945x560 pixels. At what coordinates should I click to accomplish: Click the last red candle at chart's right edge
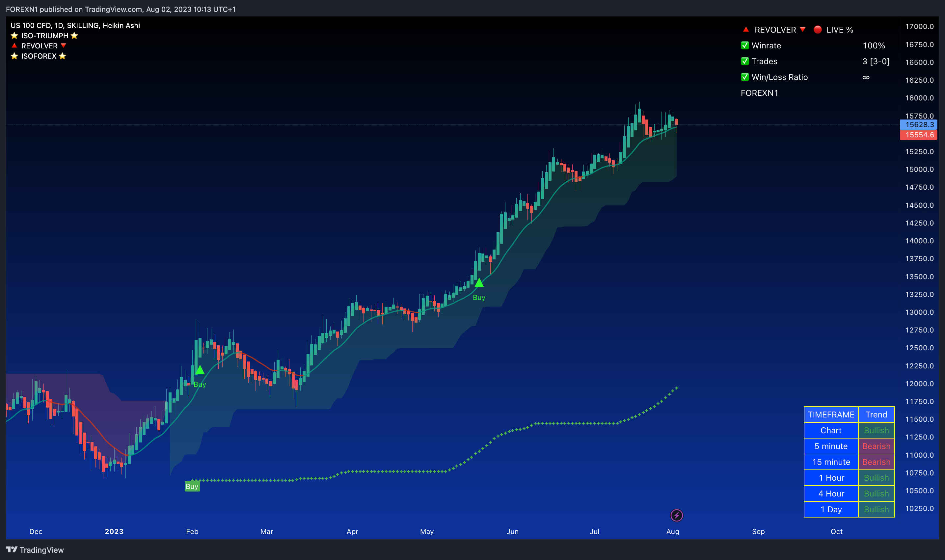pos(677,121)
